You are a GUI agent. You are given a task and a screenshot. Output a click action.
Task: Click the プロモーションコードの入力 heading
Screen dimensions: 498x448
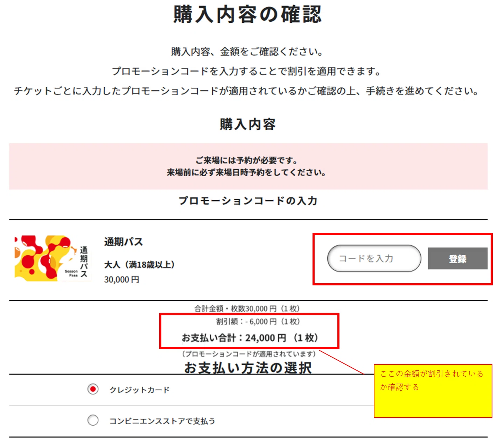point(248,201)
